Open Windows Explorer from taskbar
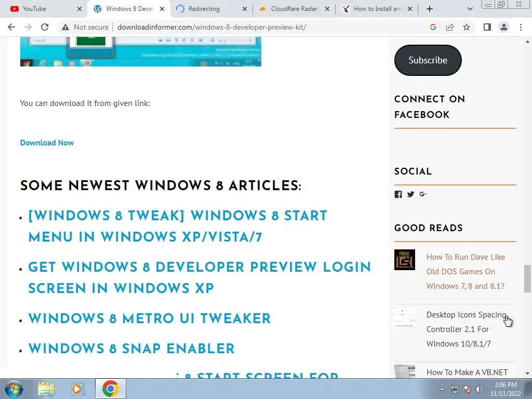532x399 pixels. click(x=46, y=389)
